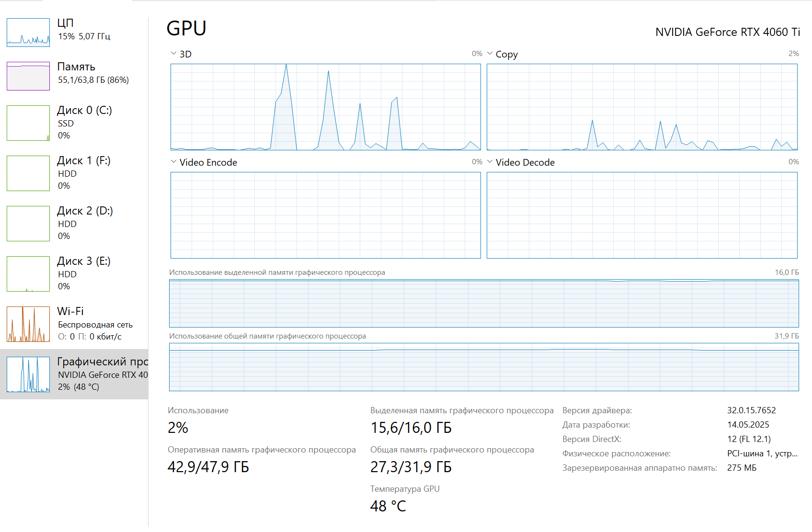Click the shared GPU memory usage graph

[484, 367]
